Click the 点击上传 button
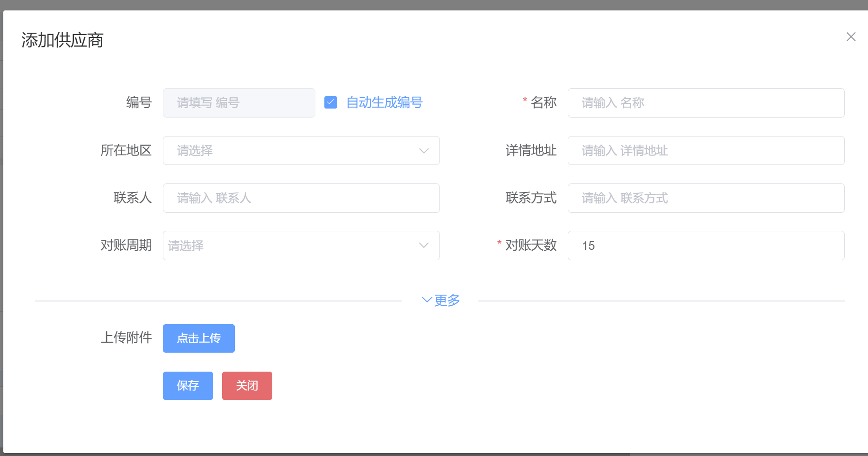This screenshot has height=456, width=868. pos(199,338)
